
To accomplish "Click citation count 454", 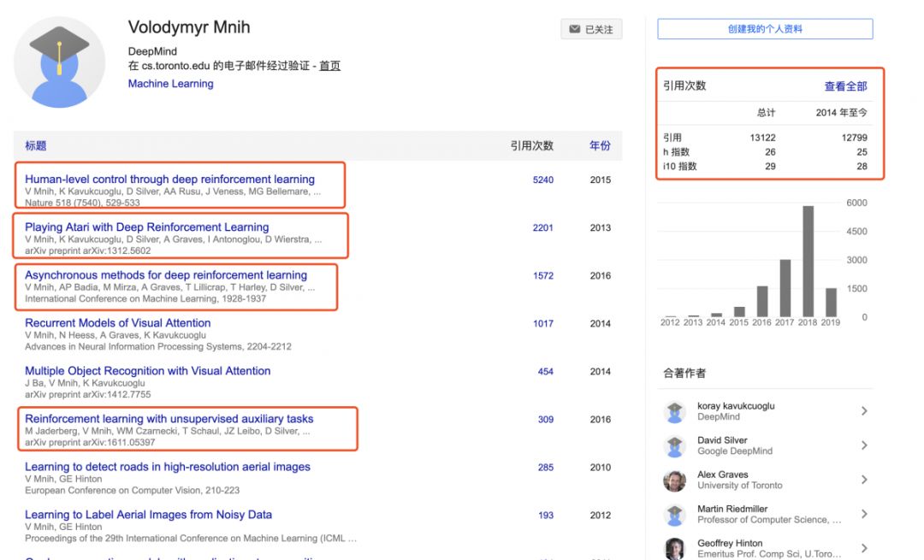I will point(546,372).
